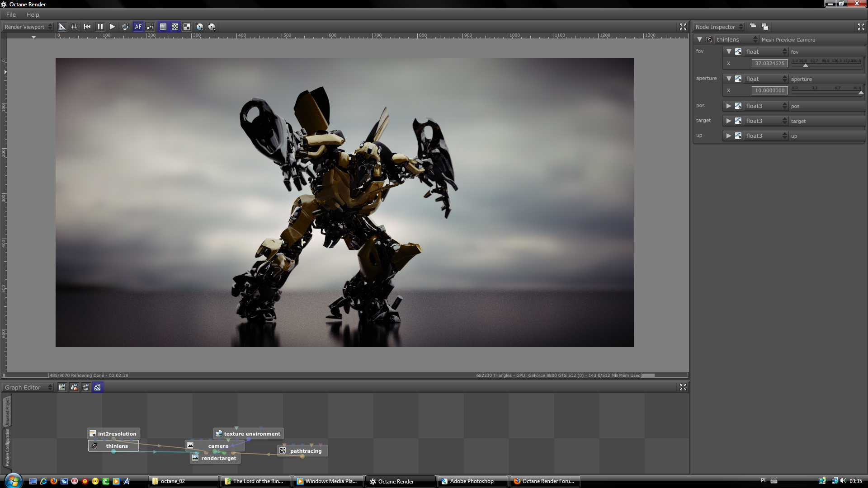Click the fov X value input field
Screen dimensions: 868x488
pyautogui.click(x=769, y=63)
